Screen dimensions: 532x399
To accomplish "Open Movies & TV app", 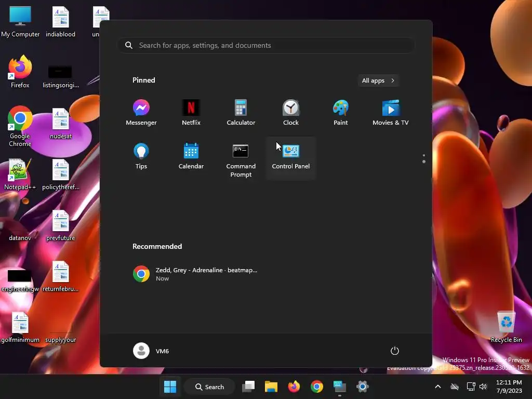I will click(x=391, y=113).
